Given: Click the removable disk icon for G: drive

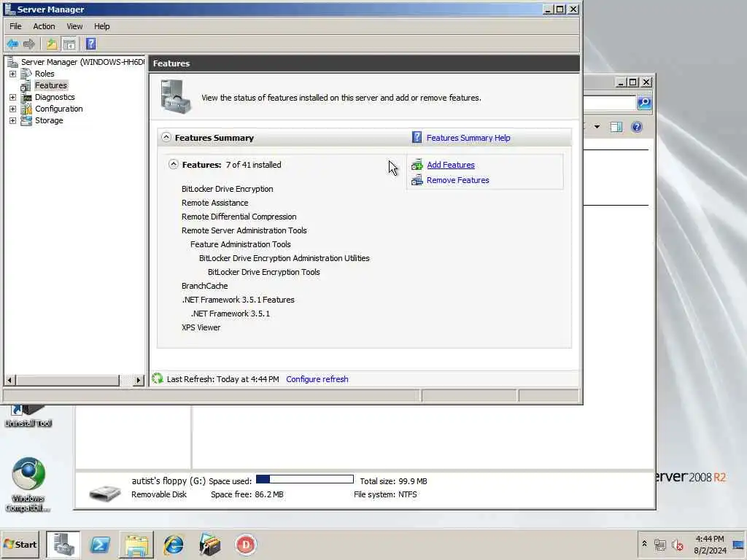Looking at the screenshot, I should pos(105,492).
